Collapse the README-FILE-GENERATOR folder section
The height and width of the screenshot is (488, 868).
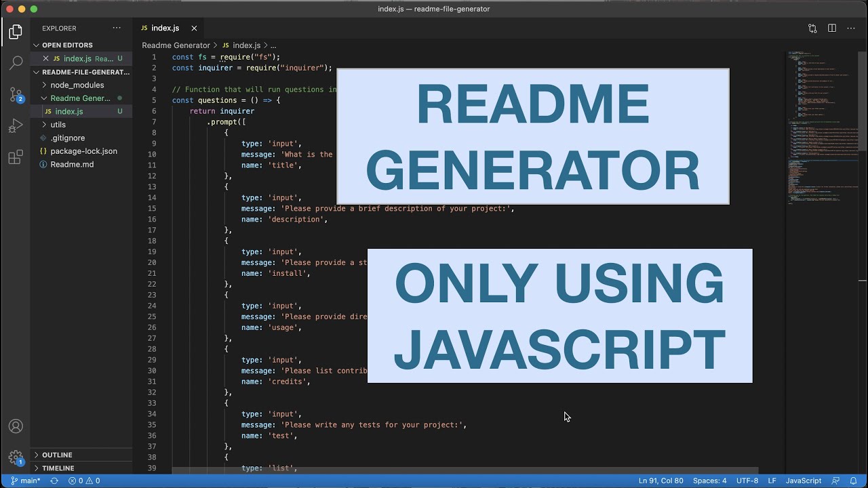pos(82,72)
